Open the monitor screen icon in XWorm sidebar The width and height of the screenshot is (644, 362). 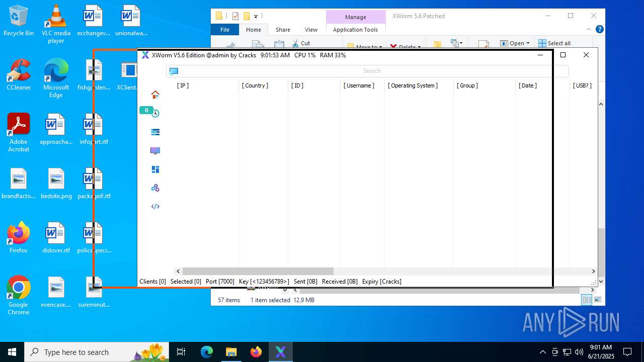(155, 150)
